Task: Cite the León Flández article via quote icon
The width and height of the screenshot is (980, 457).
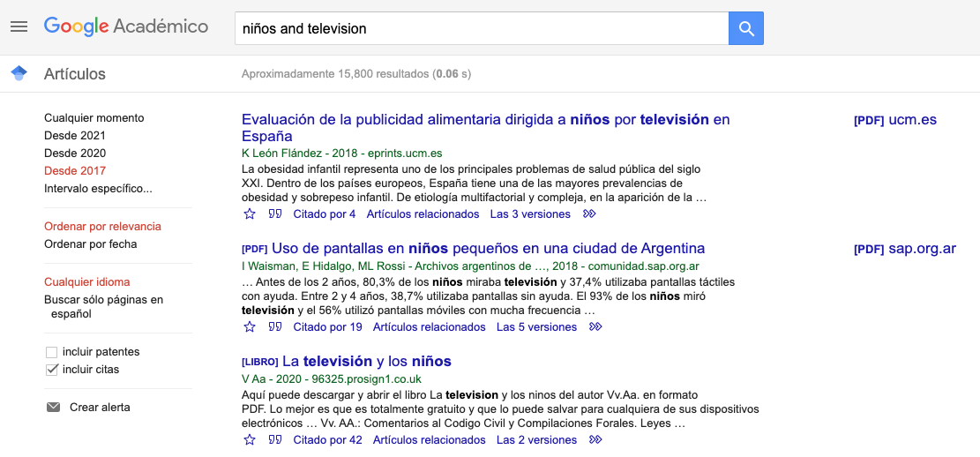Action: coord(275,214)
